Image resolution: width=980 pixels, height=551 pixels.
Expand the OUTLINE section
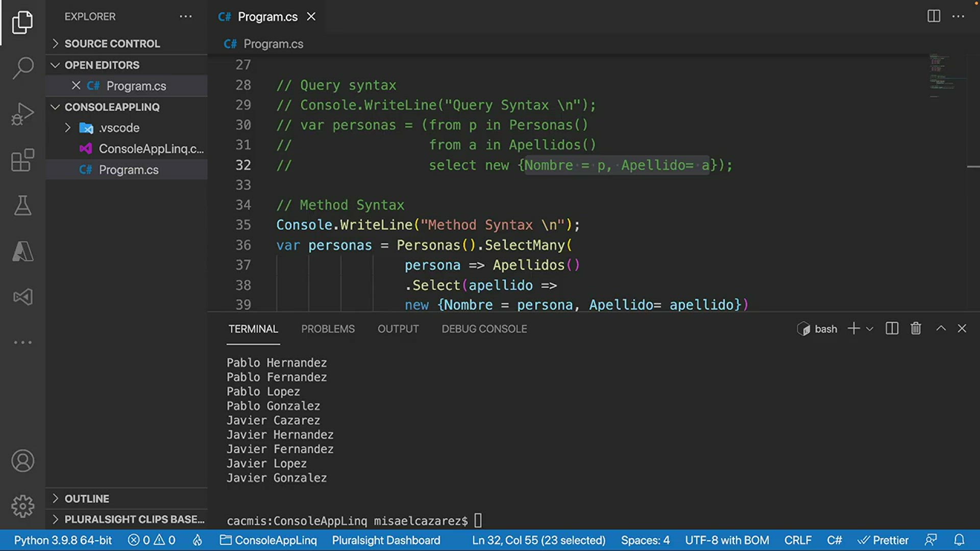[x=127, y=498]
